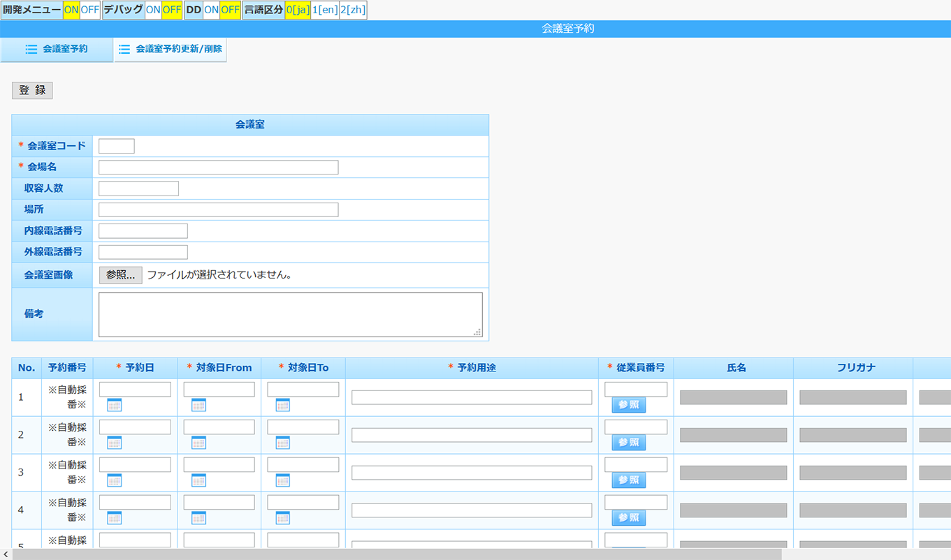Focus the 収容人数 input field
Image resolution: width=951 pixels, height=560 pixels.
point(139,189)
